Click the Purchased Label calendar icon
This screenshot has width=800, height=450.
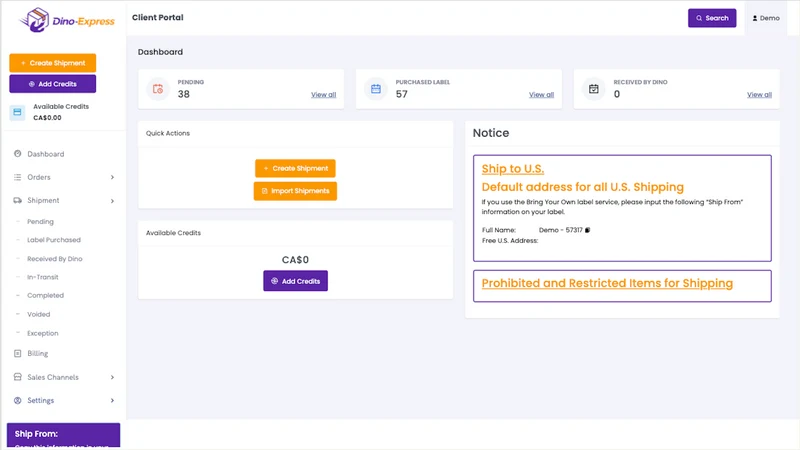(376, 89)
